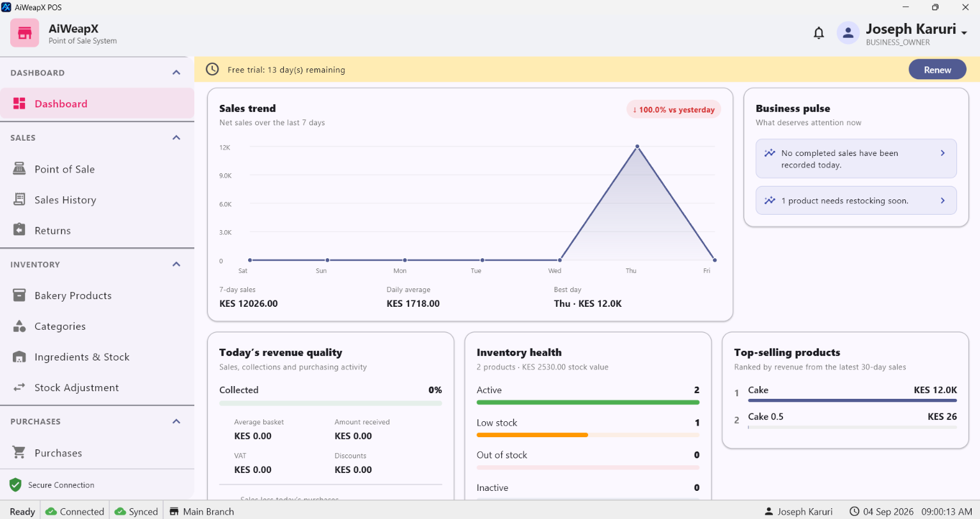Click the Ready status text

click(x=22, y=511)
